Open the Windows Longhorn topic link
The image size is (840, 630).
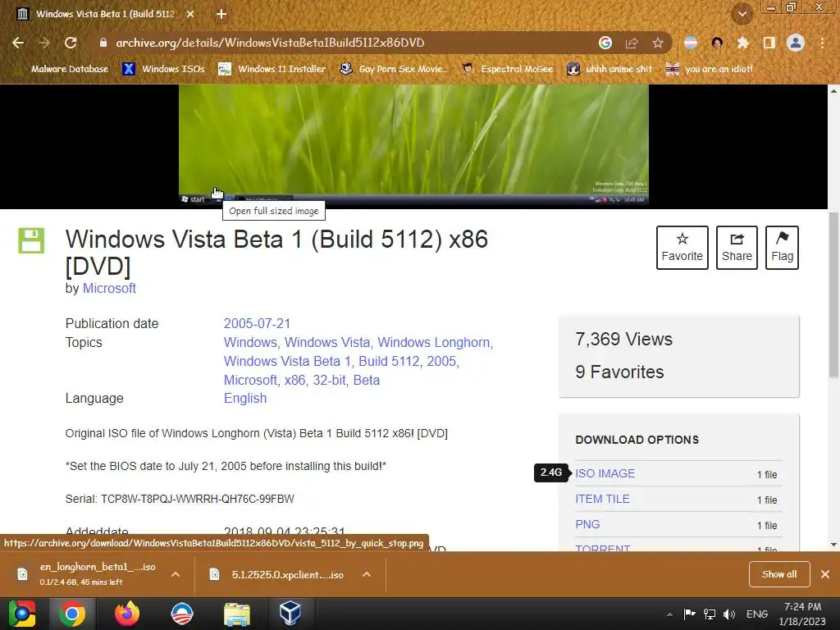click(433, 342)
